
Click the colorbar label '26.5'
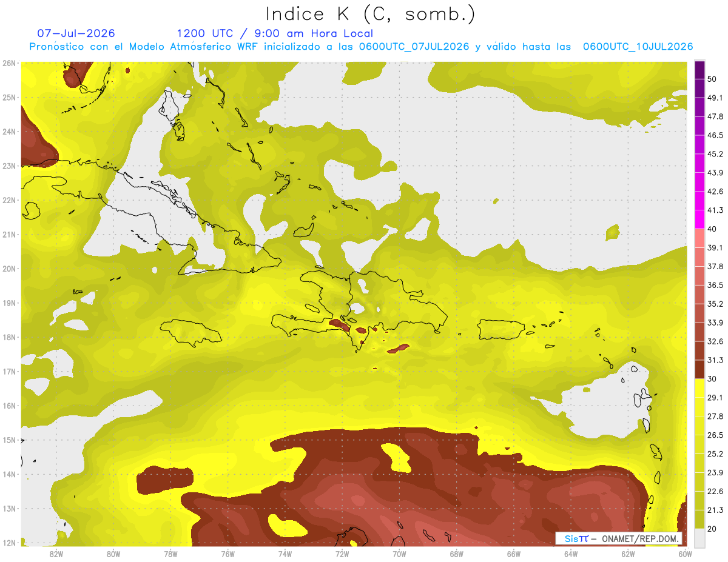pos(715,435)
